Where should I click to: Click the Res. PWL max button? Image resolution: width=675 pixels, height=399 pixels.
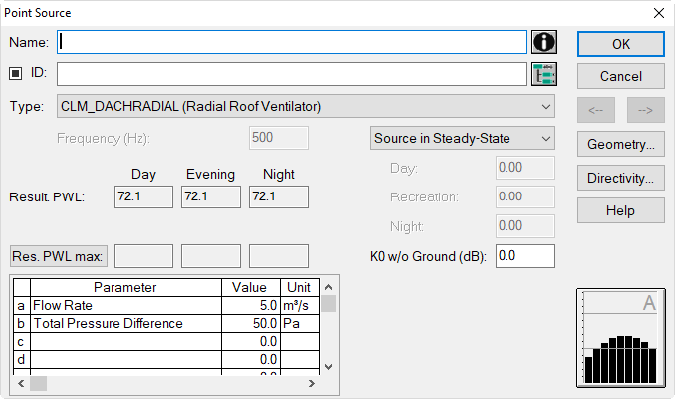[x=59, y=256]
